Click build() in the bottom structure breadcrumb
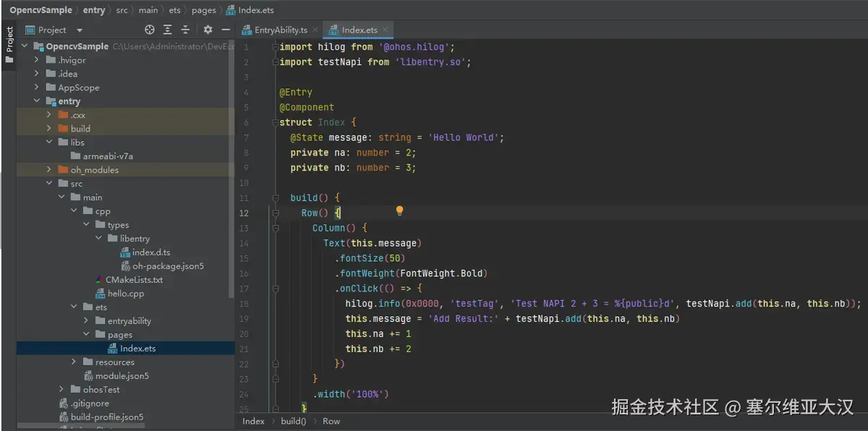 click(x=293, y=421)
